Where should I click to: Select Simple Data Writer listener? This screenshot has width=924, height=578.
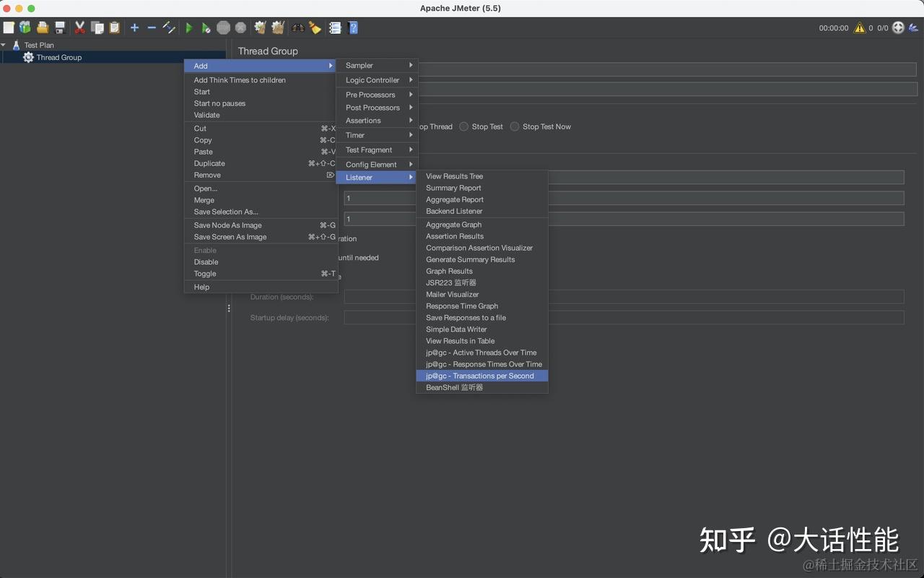[x=482, y=329]
